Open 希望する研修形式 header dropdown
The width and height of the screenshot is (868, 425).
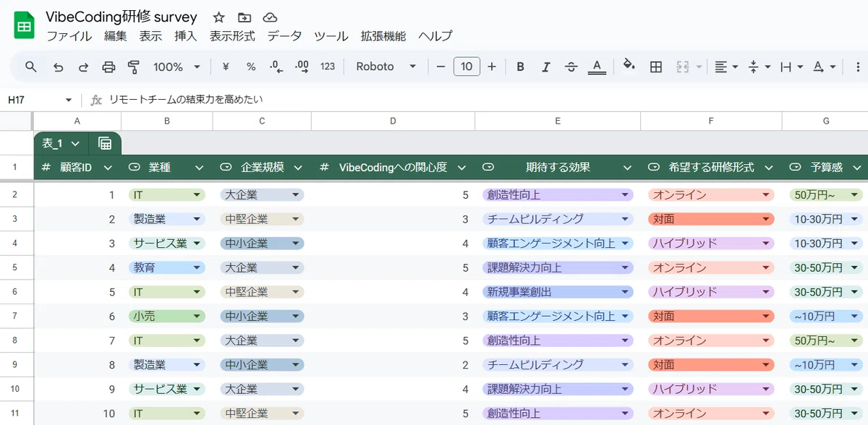[x=768, y=168]
